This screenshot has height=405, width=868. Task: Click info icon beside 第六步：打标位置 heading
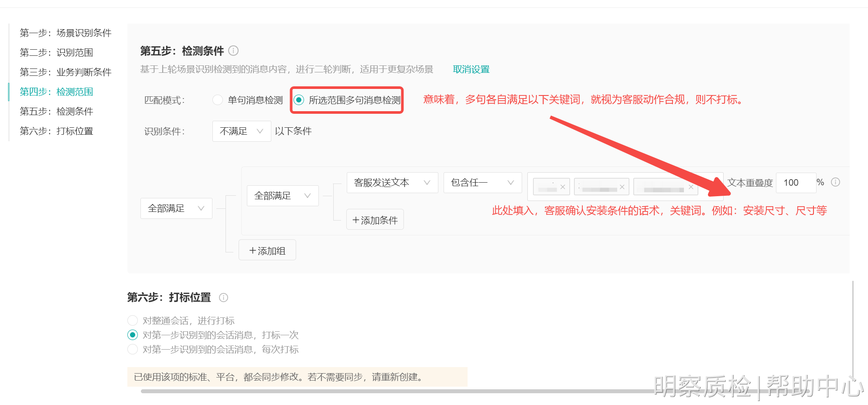click(x=223, y=297)
